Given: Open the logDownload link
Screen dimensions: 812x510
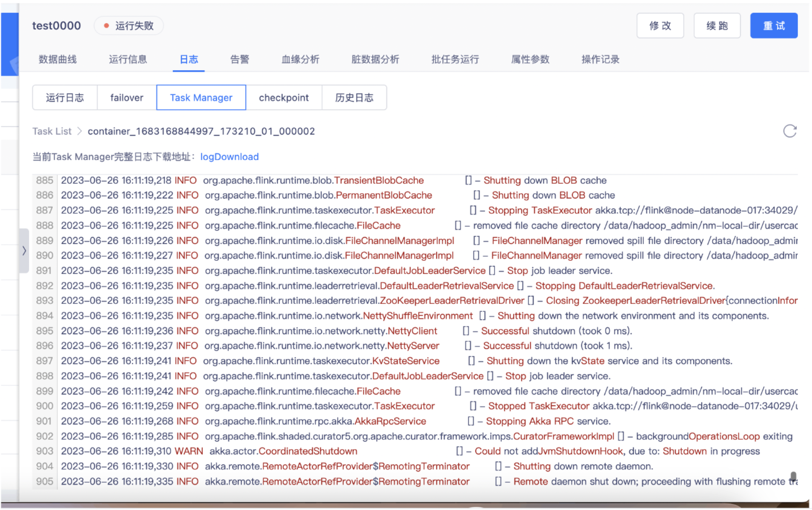Looking at the screenshot, I should click(229, 157).
